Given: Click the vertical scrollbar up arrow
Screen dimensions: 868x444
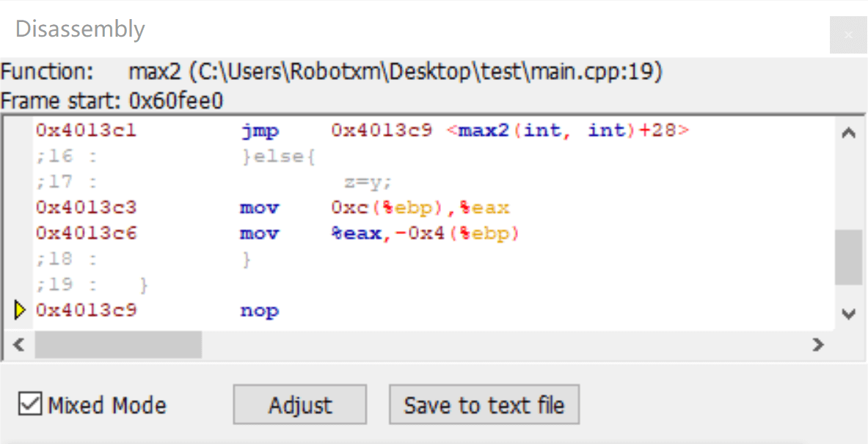Looking at the screenshot, I should pyautogui.click(x=848, y=134).
